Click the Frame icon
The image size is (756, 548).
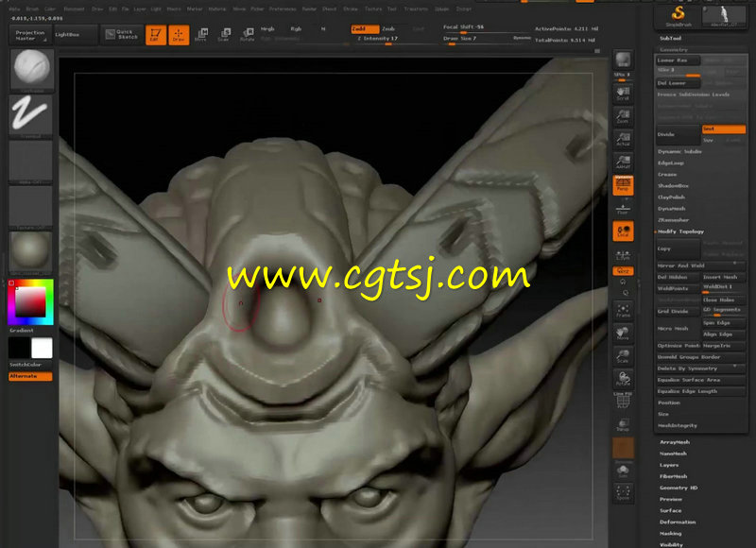pyautogui.click(x=623, y=310)
